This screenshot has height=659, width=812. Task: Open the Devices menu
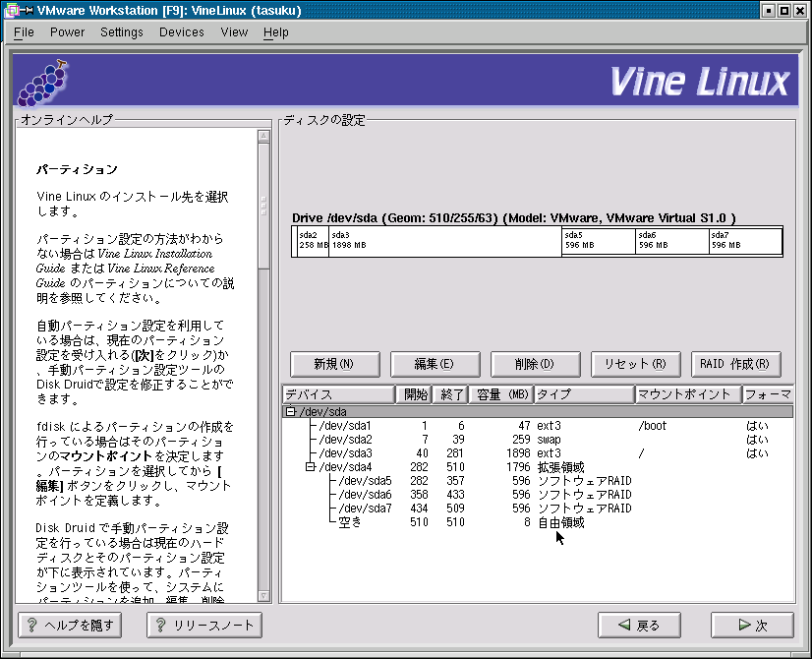181,31
